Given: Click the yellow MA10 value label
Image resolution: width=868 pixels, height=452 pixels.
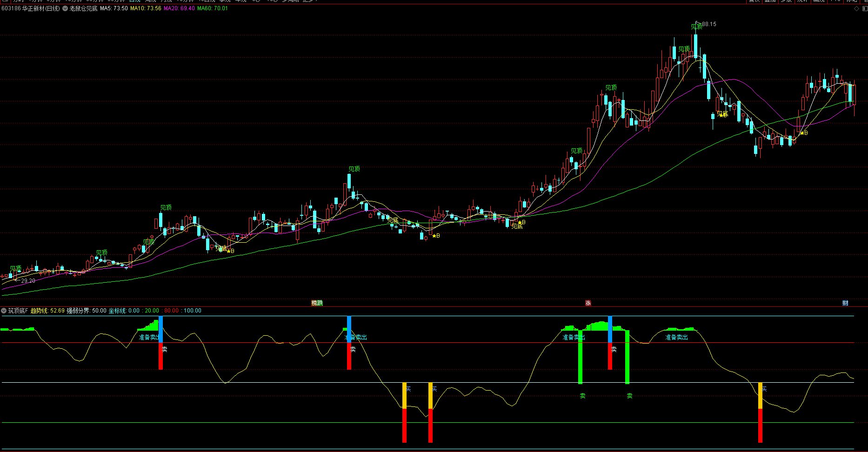Looking at the screenshot, I should pyautogui.click(x=146, y=8).
